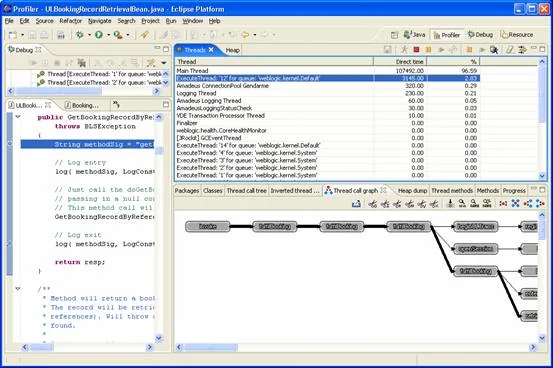Open the Thread call tree tab
553x368 pixels.
point(247,191)
